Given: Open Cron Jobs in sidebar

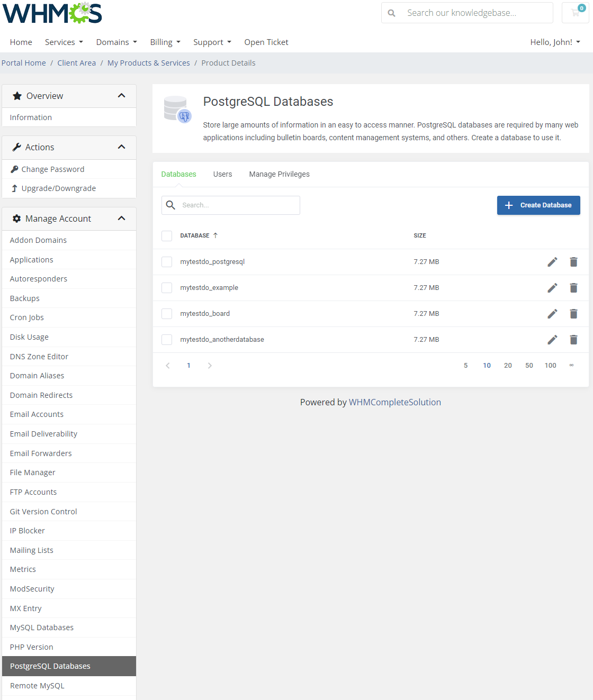Looking at the screenshot, I should pos(69,317).
